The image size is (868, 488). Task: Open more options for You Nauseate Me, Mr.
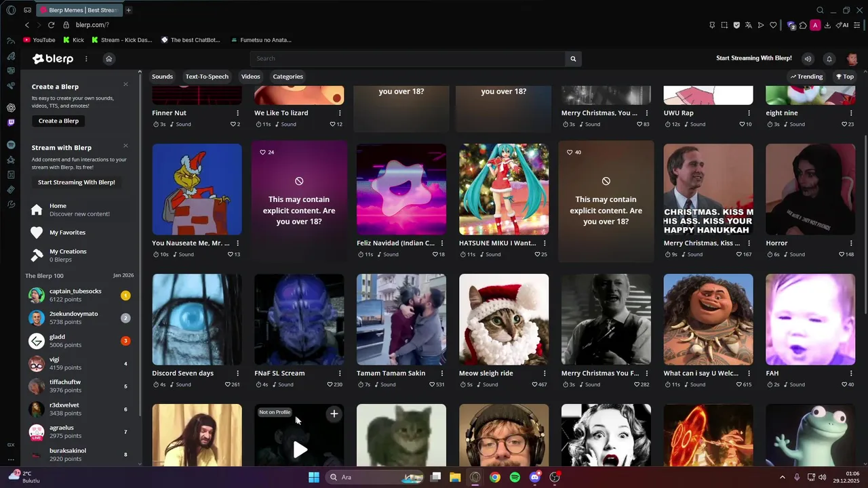237,243
